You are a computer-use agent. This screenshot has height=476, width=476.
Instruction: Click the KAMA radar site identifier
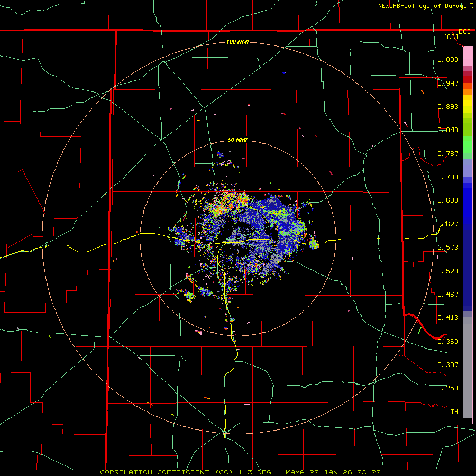(295, 472)
